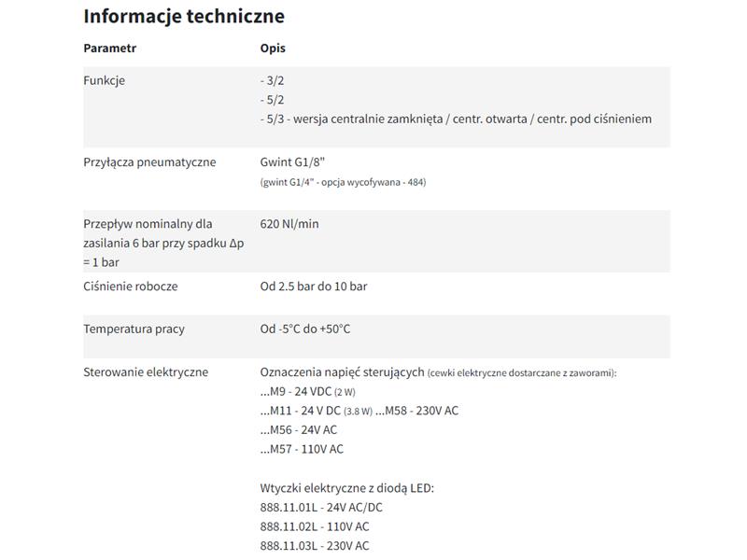Screen dimensions: 747x560
Task: Select the '...M58 - 230V AC' entry
Action: pos(416,411)
